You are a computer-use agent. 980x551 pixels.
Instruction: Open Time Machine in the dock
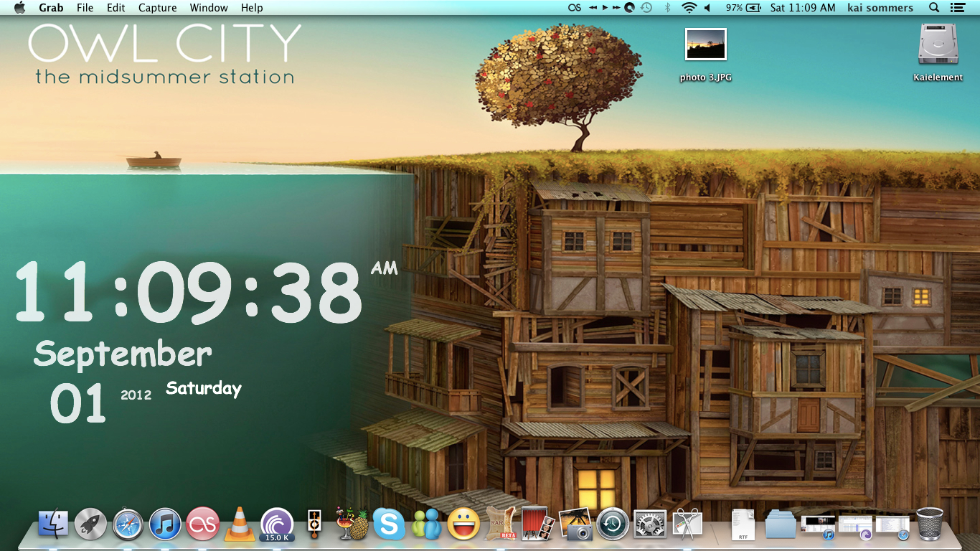coord(613,524)
